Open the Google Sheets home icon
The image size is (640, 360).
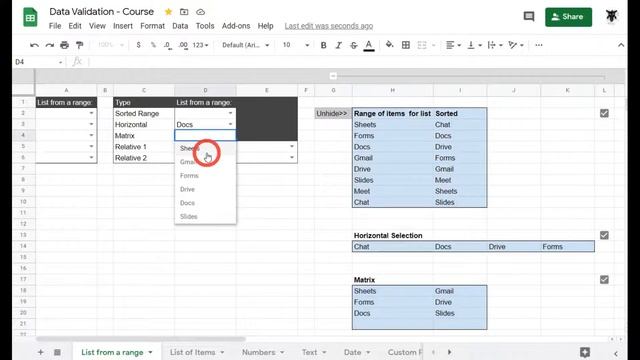pyautogui.click(x=30, y=17)
